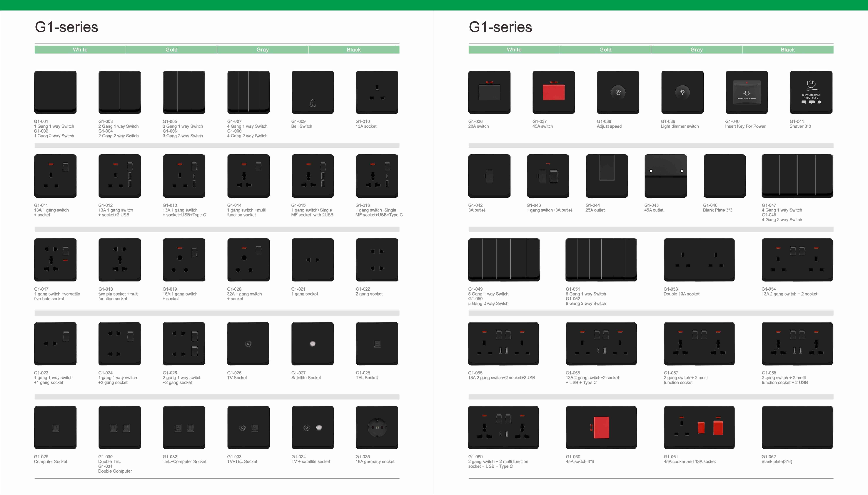Click the G1-038 Adjust speed fan dial
Viewport: 868px width, 495px height.
point(618,92)
